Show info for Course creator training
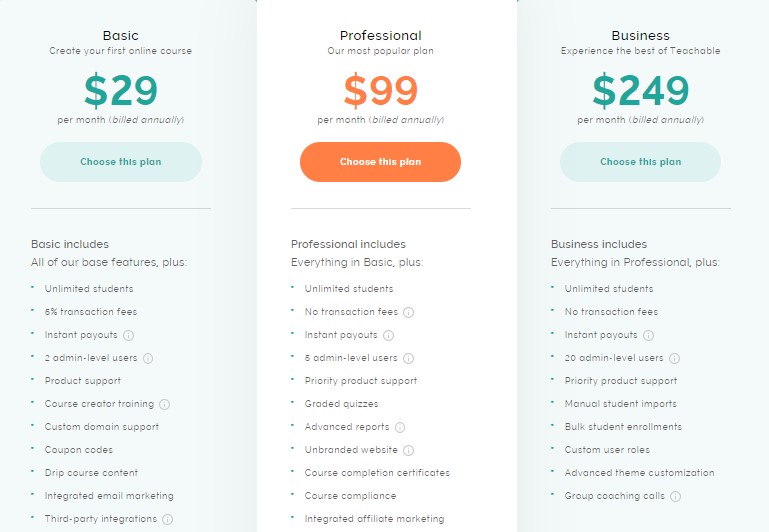Screen dimensions: 769x532 (x=165, y=405)
